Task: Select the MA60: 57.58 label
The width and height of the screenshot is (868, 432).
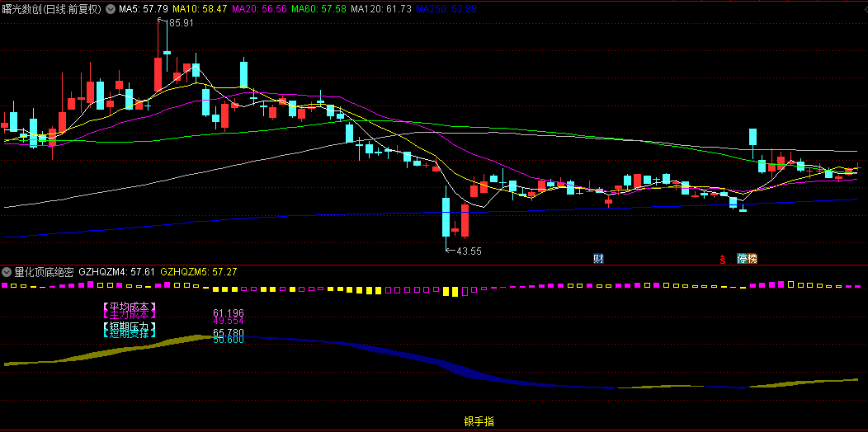Action: tap(318, 9)
